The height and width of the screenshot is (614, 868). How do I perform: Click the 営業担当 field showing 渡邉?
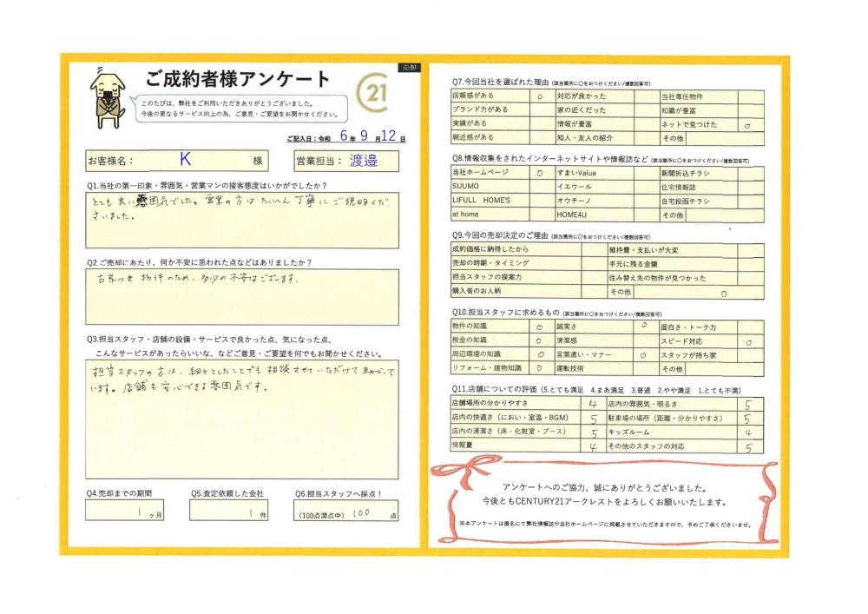346,161
